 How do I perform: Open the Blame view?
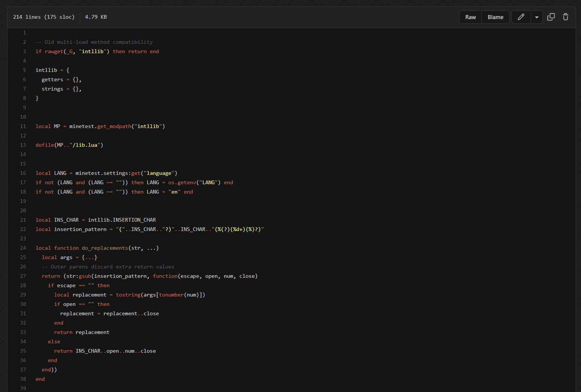[495, 17]
